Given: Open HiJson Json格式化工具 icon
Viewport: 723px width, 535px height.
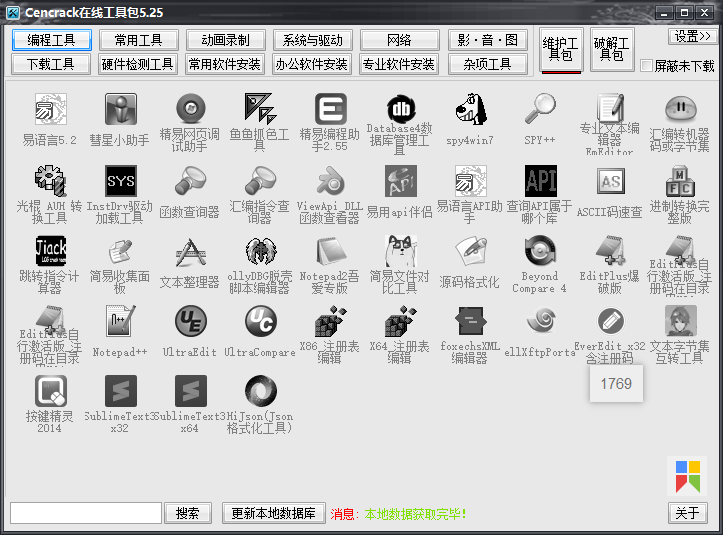Looking at the screenshot, I should [x=261, y=391].
